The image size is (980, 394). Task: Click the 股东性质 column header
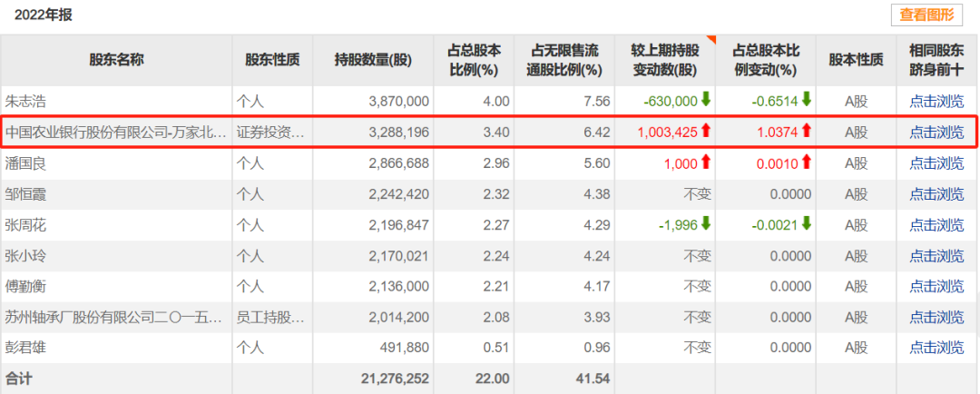272,60
